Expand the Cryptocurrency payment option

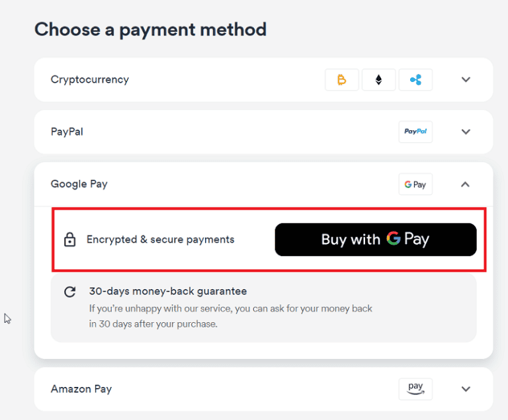tap(466, 80)
